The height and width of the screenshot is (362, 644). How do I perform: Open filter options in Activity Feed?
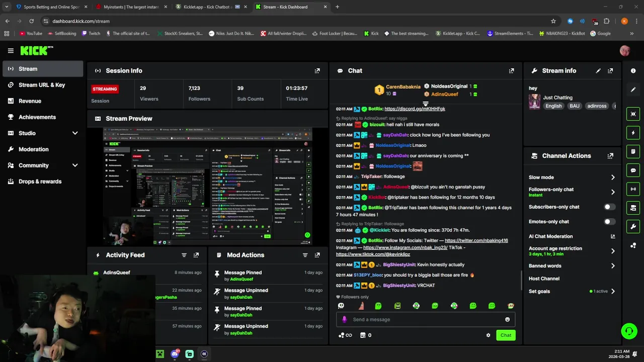[x=184, y=255]
